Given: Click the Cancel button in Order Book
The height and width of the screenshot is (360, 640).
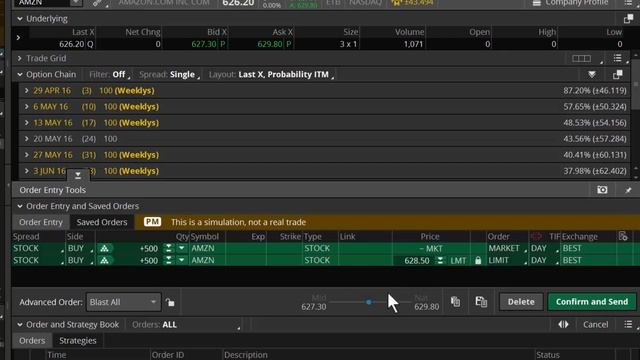Looking at the screenshot, I should click(595, 324).
